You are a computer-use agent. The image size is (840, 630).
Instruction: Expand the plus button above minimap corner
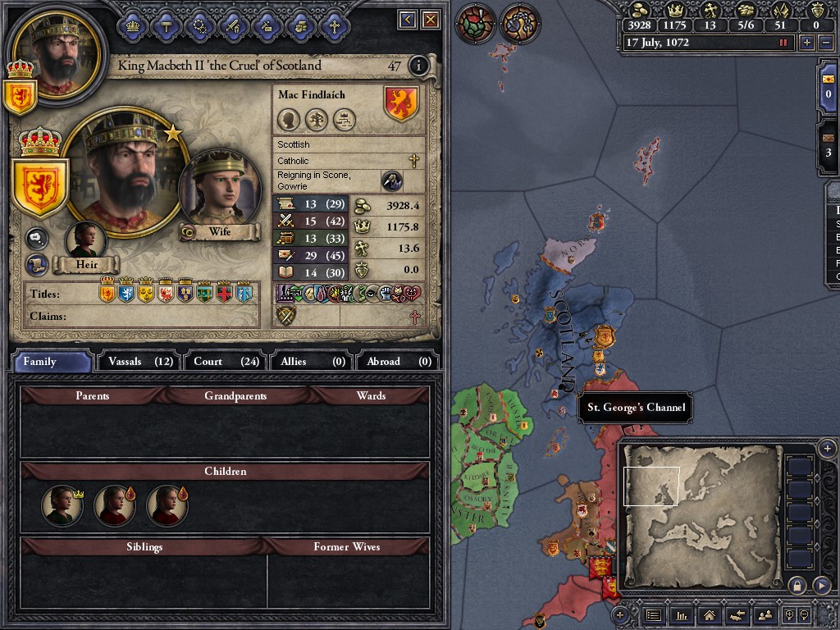coord(827,448)
